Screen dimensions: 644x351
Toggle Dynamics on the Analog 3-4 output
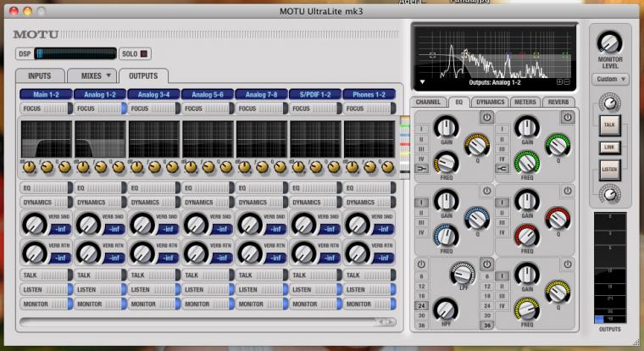coord(153,203)
